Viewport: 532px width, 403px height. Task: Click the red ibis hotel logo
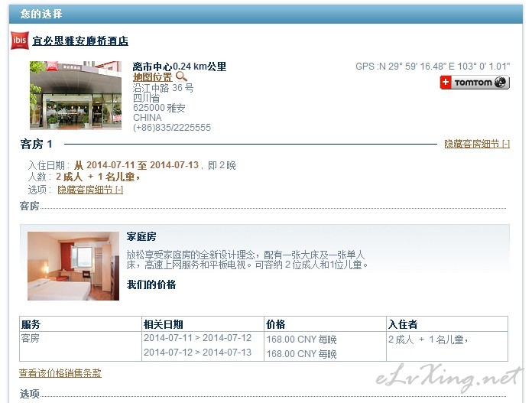coord(20,41)
